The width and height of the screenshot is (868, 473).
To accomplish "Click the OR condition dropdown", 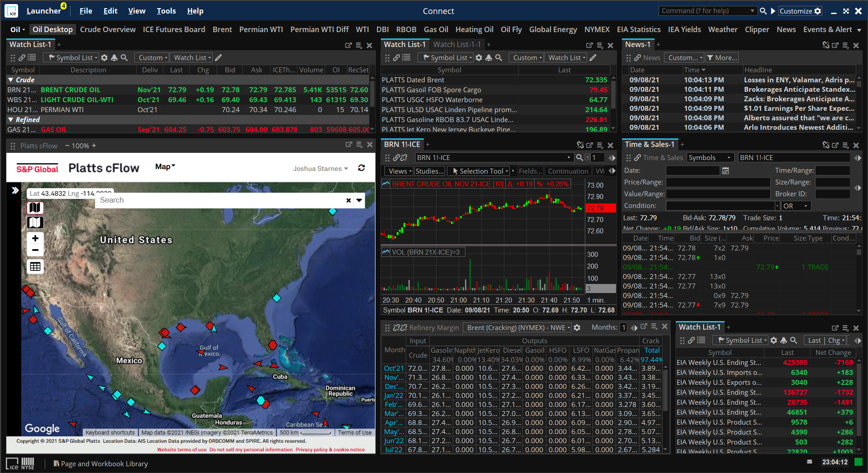I will [x=796, y=206].
